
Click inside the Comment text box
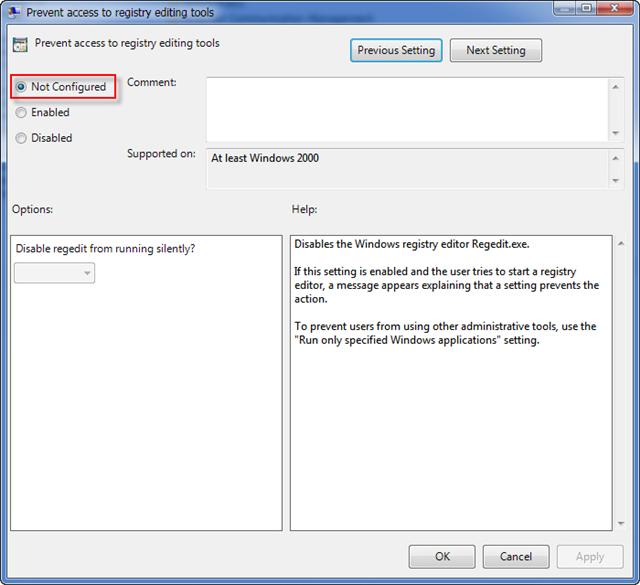coord(407,109)
